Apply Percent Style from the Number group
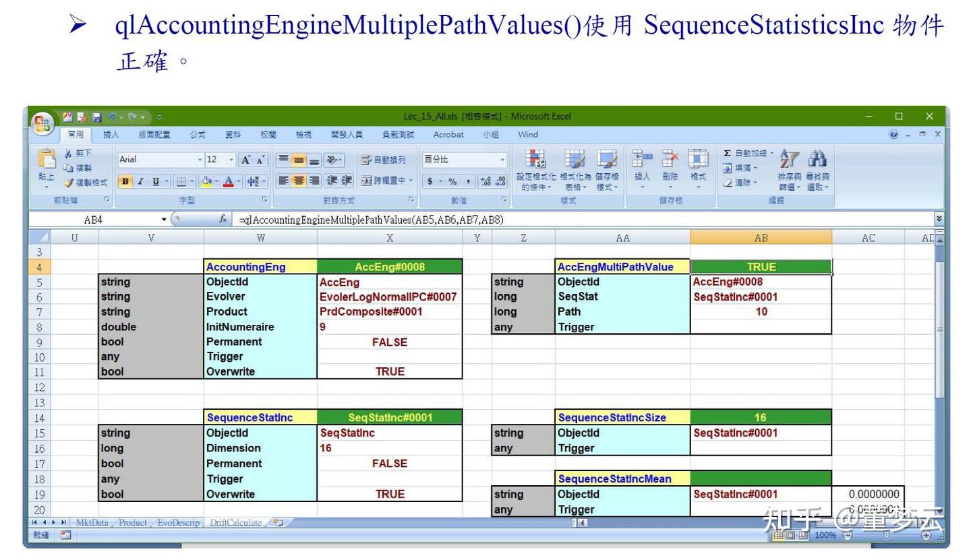971x560 pixels. (x=452, y=181)
